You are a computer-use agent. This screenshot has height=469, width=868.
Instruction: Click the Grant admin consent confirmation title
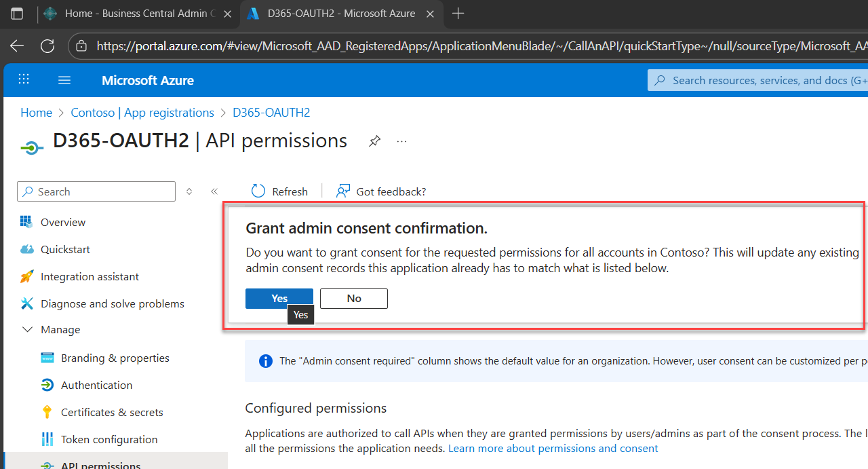coord(366,228)
